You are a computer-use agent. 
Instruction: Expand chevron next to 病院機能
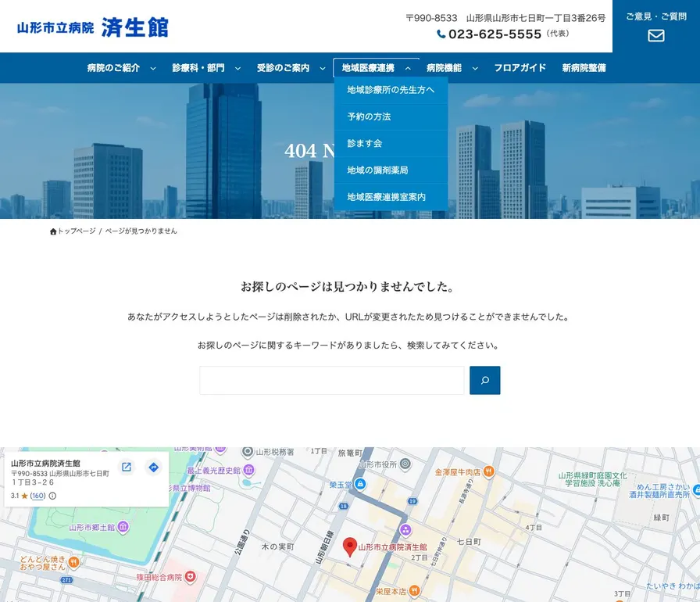[475, 68]
